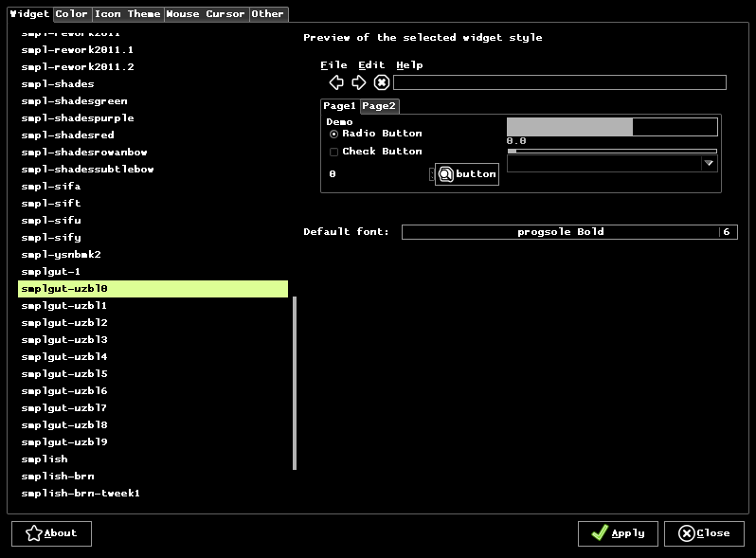The height and width of the screenshot is (558, 756).
Task: Click the Close button
Action: [704, 533]
